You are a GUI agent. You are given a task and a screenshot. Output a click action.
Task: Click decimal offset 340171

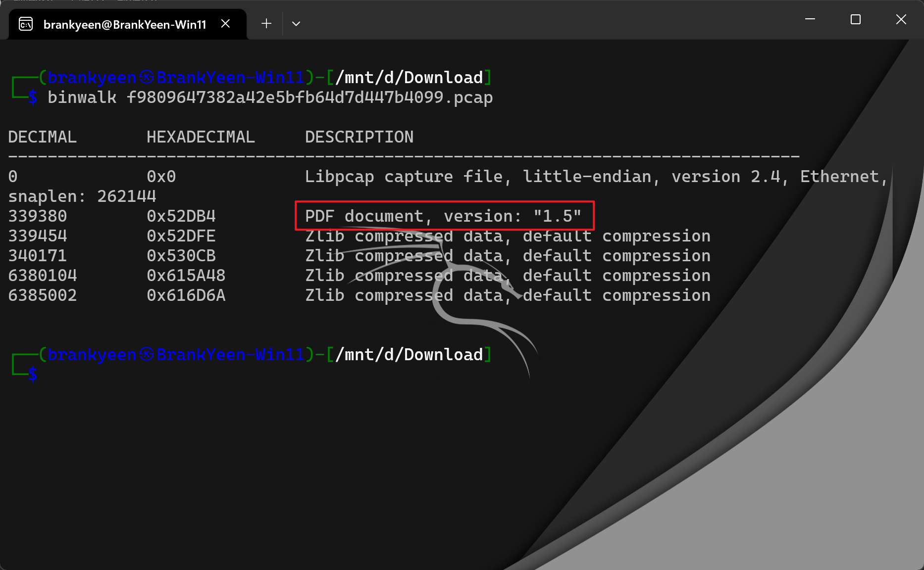[38, 256]
